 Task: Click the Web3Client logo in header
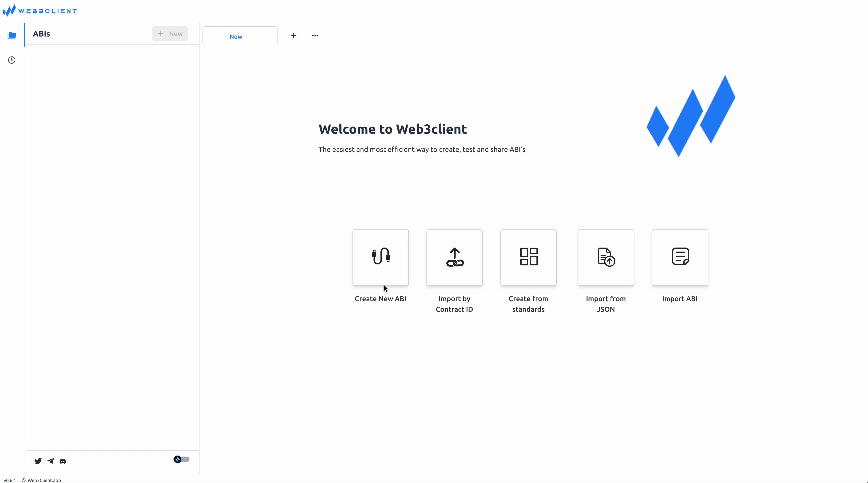pos(40,11)
